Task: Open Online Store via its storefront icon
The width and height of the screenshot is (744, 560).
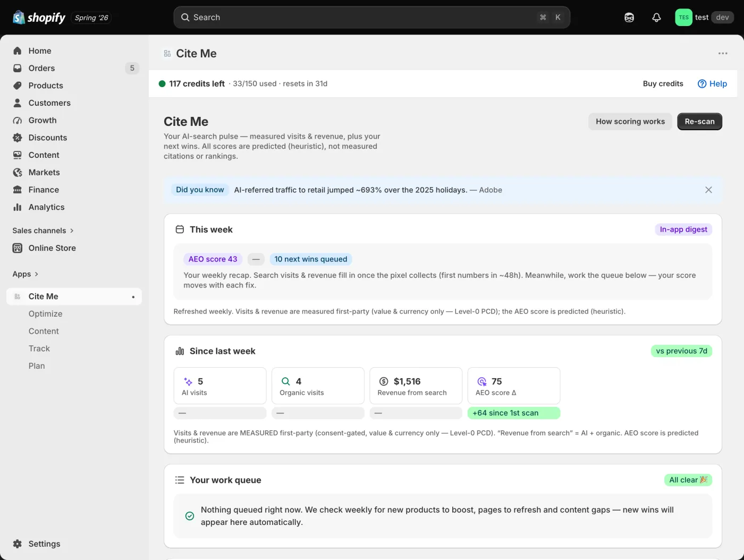Action: 18,248
